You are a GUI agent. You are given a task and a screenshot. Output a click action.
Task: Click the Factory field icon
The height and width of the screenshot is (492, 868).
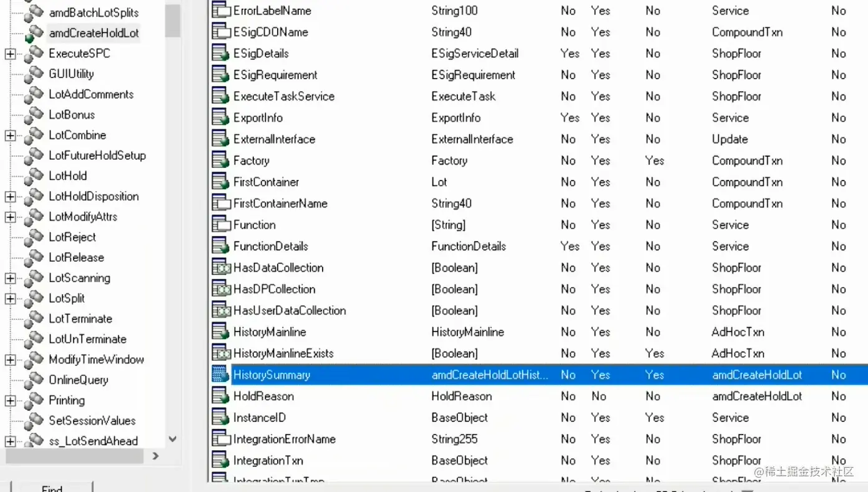coord(220,160)
